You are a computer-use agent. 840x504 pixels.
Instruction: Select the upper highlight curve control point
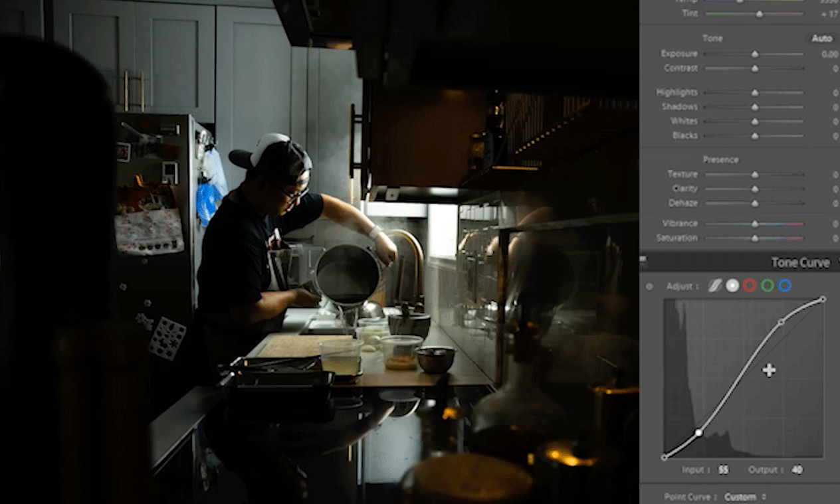(x=782, y=321)
